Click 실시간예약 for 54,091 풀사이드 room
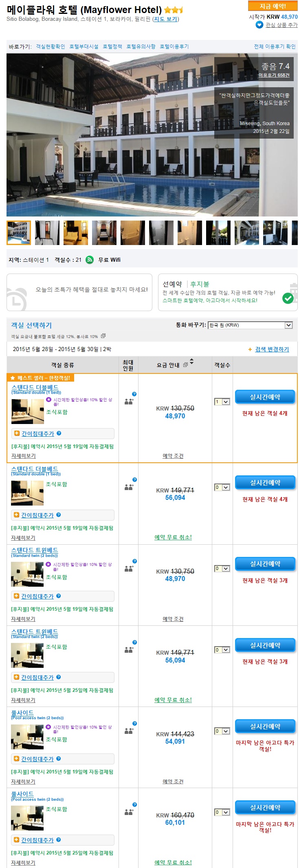The width and height of the screenshot is (299, 868). pos(265,726)
